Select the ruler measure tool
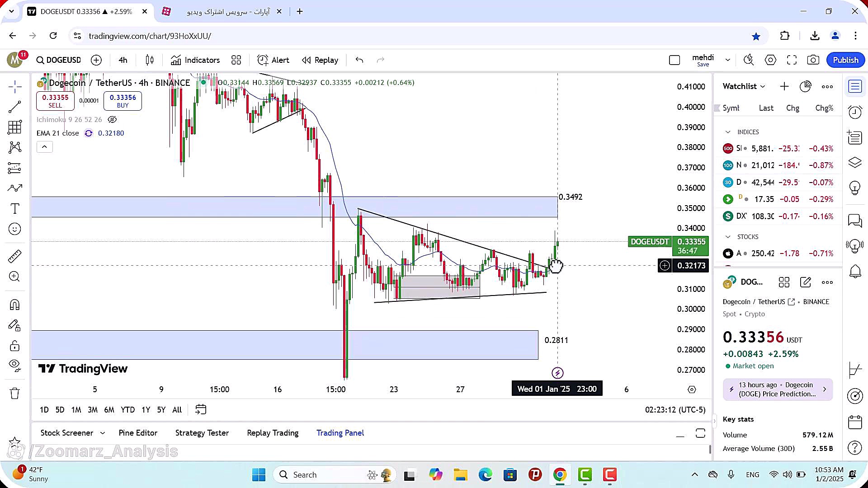The height and width of the screenshot is (488, 868). click(x=14, y=256)
